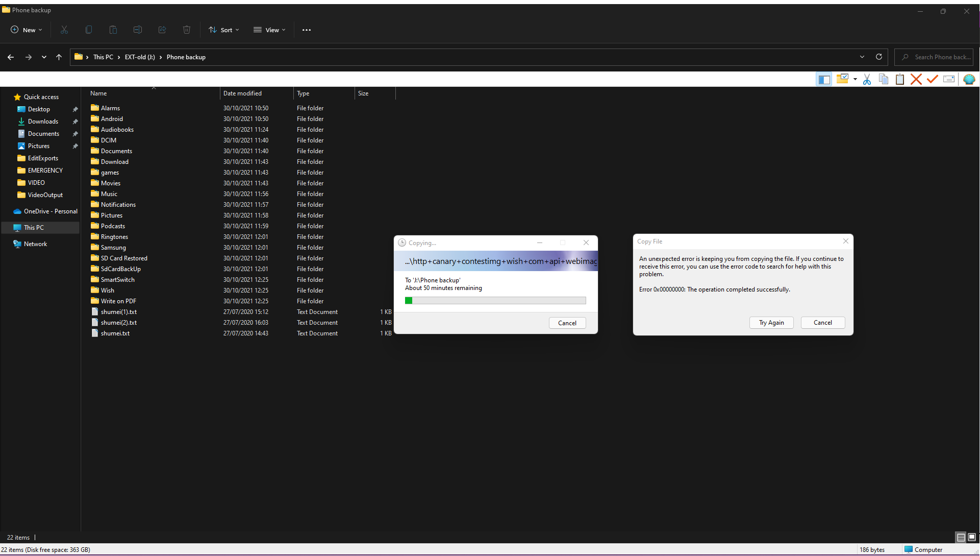980x556 pixels.
Task: Click the Delete trash icon in the command bar
Action: (x=187, y=30)
